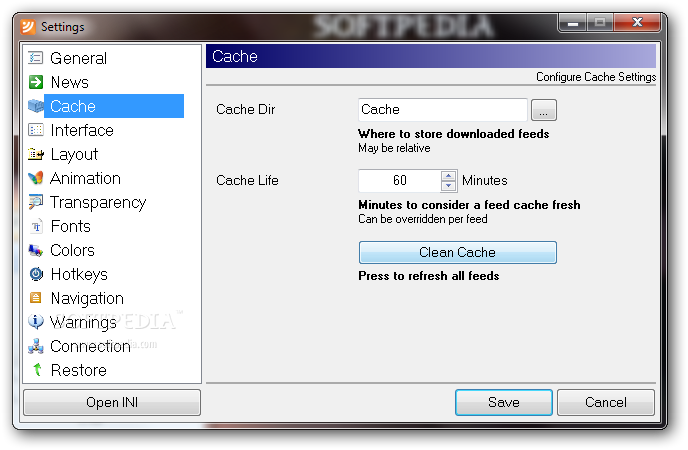The height and width of the screenshot is (450, 688).
Task: Click the Warnings info icon
Action: tap(36, 322)
